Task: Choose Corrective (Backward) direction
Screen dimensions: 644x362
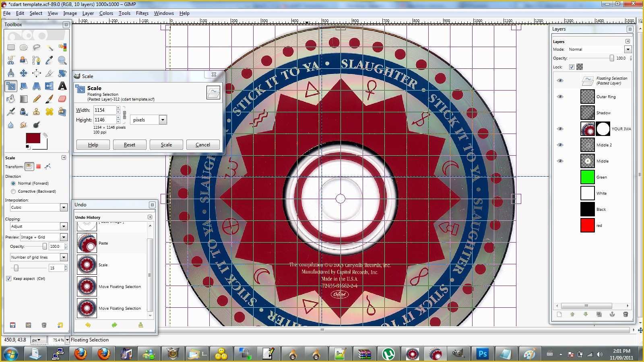Action: pos(13,191)
